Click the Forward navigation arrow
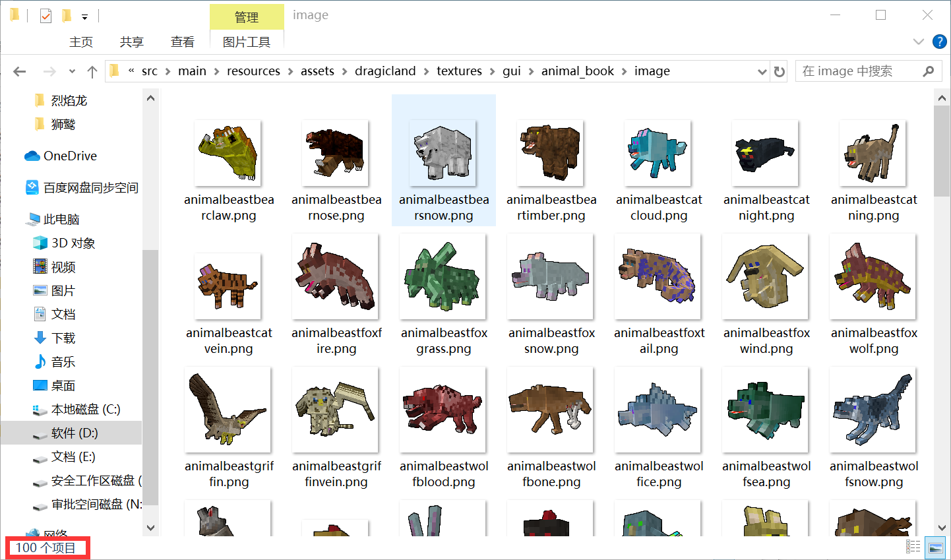Viewport: 951px width, 560px height. coord(49,71)
